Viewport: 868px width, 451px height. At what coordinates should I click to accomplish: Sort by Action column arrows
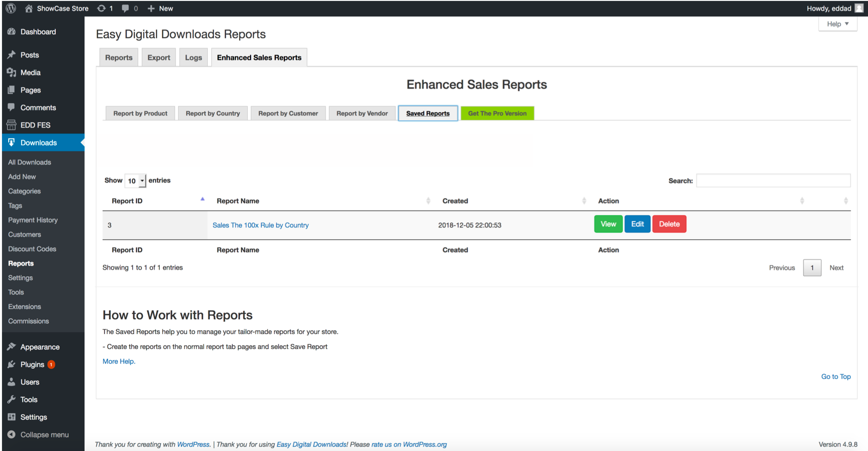(x=802, y=201)
